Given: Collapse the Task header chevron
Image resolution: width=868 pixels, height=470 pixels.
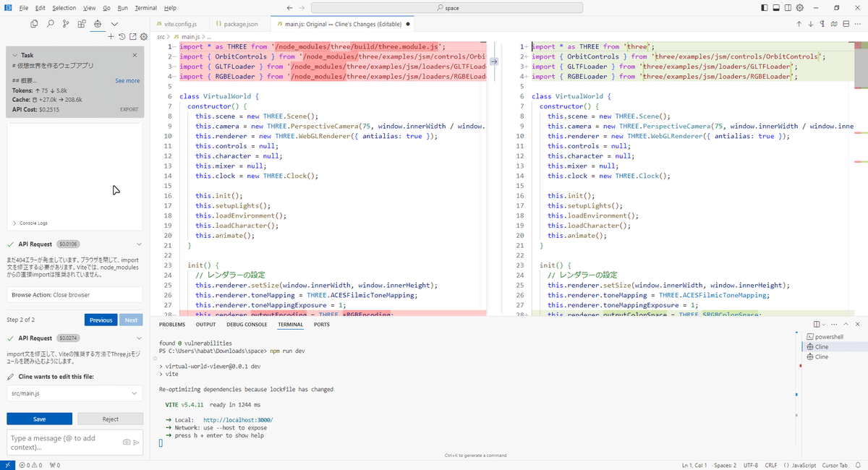Looking at the screenshot, I should coord(15,55).
